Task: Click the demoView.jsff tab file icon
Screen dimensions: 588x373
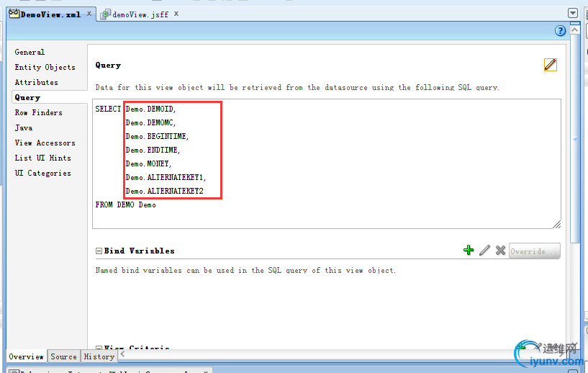Action: pos(105,14)
